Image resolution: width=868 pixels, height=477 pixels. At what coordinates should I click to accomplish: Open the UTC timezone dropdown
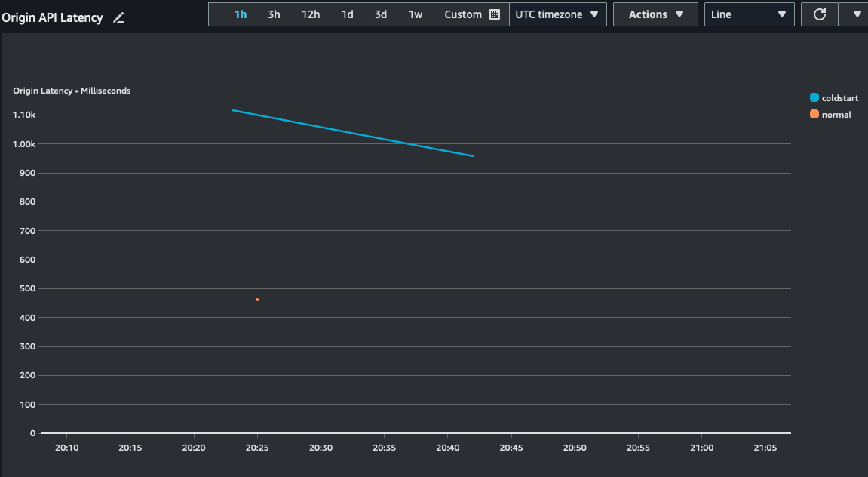tap(558, 14)
